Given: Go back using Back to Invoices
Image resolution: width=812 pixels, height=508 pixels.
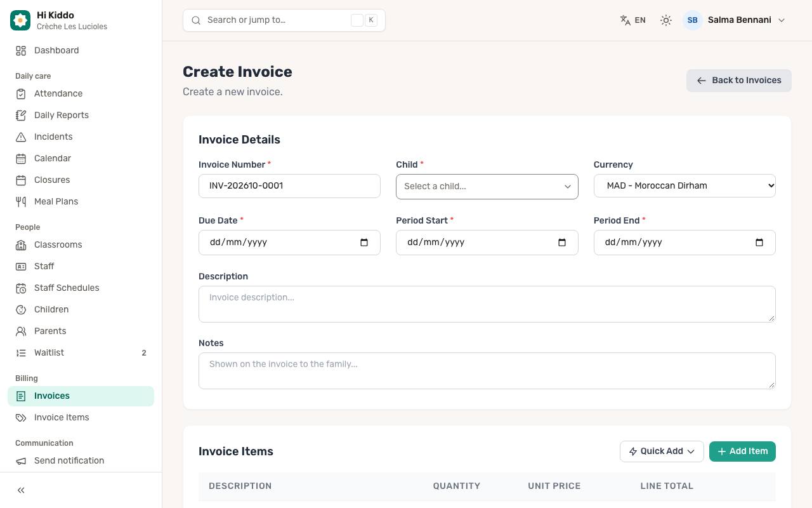Looking at the screenshot, I should (739, 81).
